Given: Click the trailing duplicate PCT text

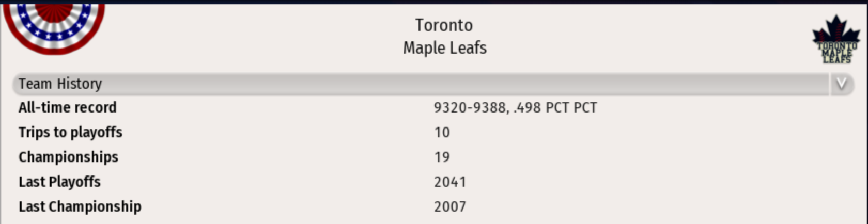Looking at the screenshot, I should 584,107.
